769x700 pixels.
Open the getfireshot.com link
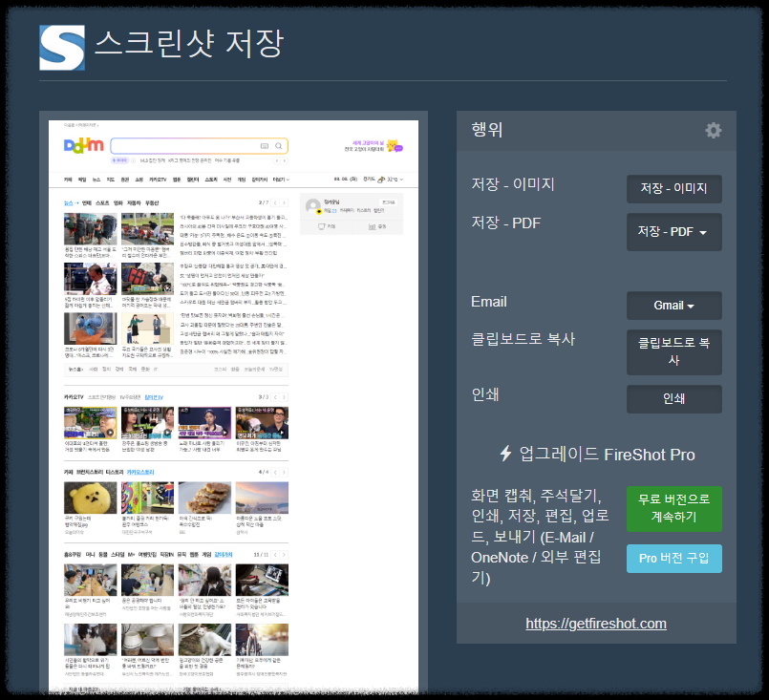pos(597,623)
